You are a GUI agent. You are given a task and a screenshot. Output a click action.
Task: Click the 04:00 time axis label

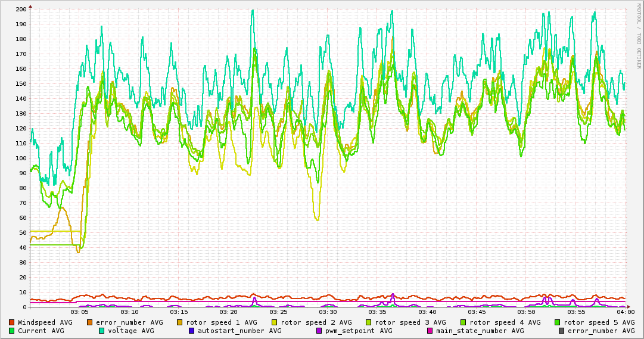[x=626, y=312]
